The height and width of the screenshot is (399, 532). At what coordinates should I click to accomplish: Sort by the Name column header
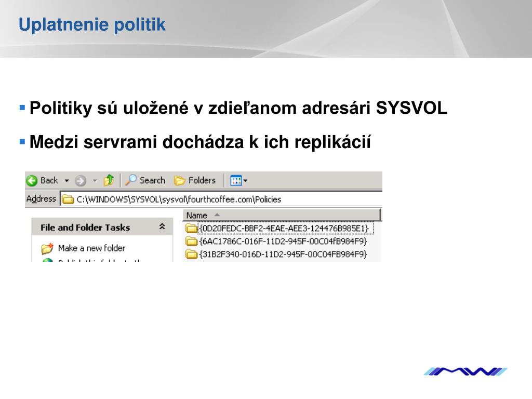click(x=282, y=216)
